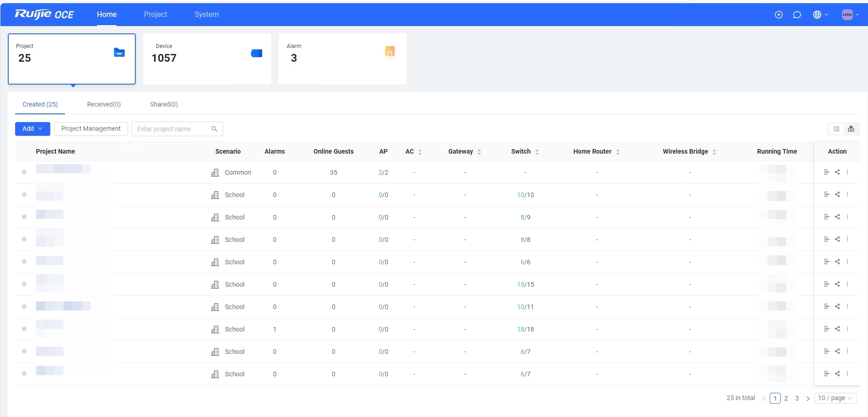Open more actions for switch 8/9 row

pyautogui.click(x=847, y=217)
